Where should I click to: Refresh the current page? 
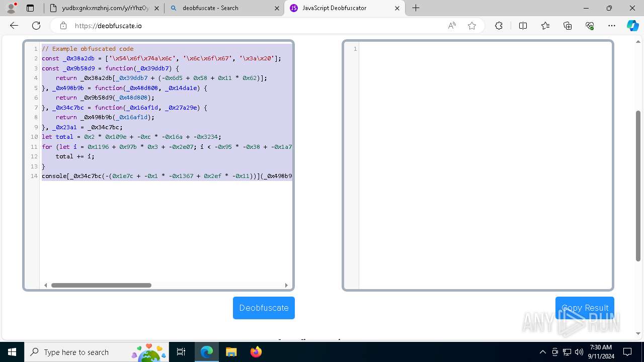point(36,26)
